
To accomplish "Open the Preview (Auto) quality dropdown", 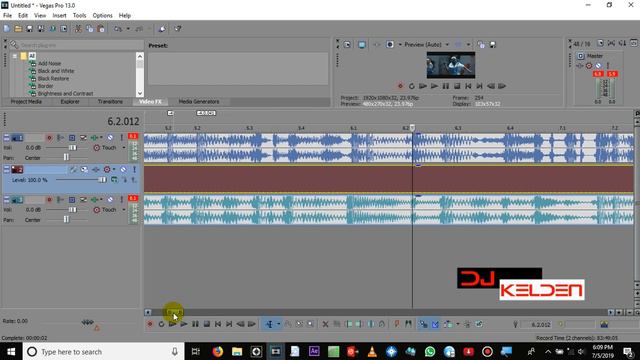I will (x=447, y=44).
